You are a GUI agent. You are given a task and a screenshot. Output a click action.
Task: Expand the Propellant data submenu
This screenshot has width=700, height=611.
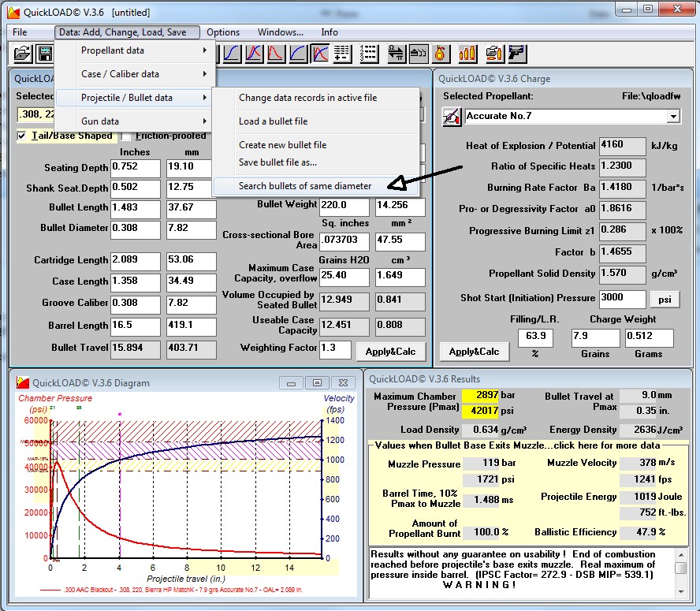136,50
